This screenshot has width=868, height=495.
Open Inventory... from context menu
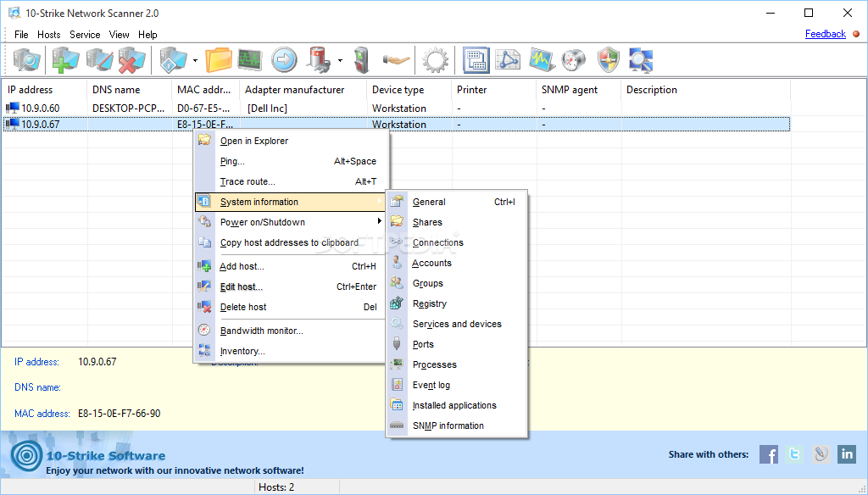tap(288, 351)
